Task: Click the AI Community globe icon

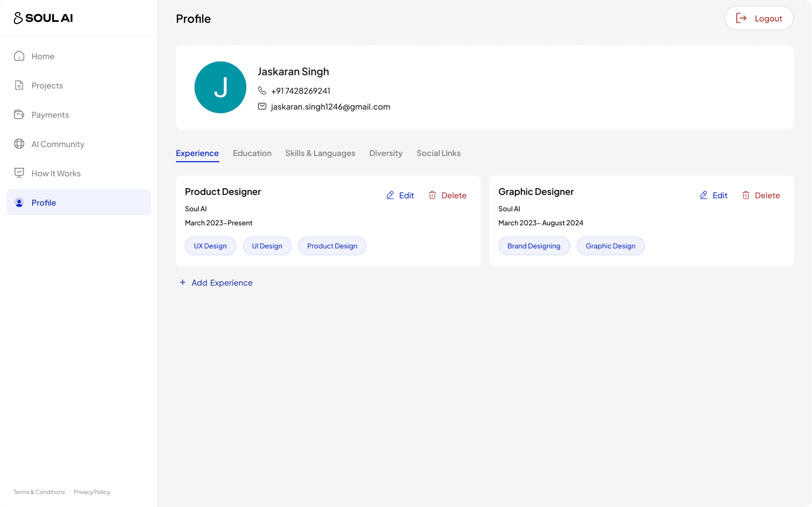Action: tap(19, 144)
